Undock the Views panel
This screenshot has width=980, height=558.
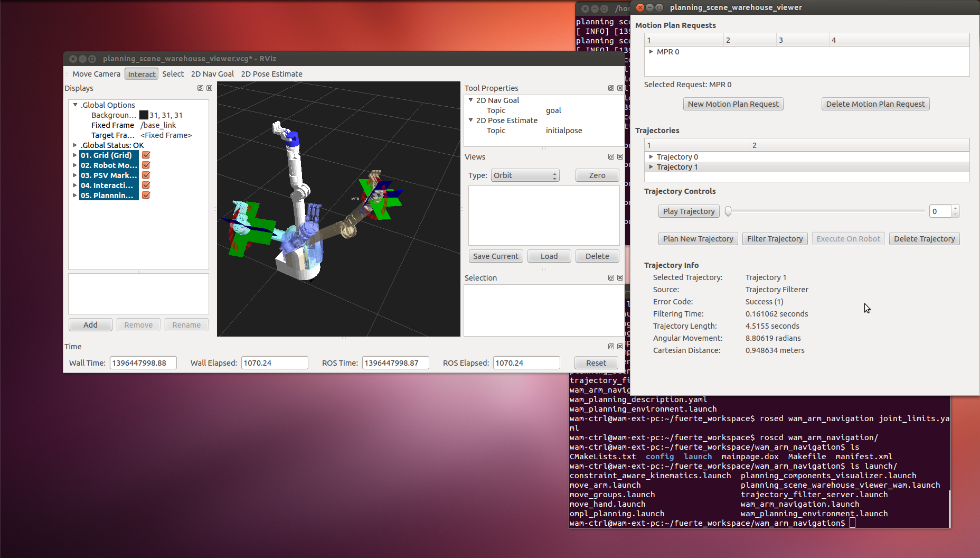[611, 157]
